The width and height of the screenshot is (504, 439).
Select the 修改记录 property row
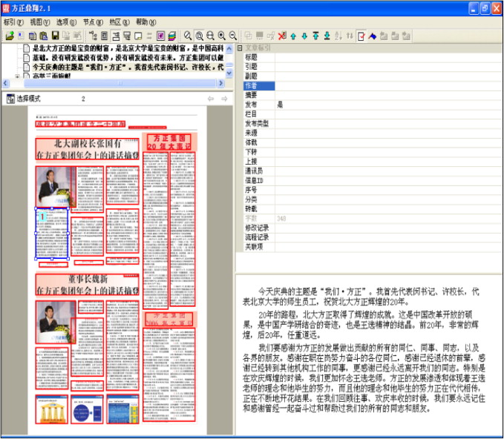pos(372,228)
